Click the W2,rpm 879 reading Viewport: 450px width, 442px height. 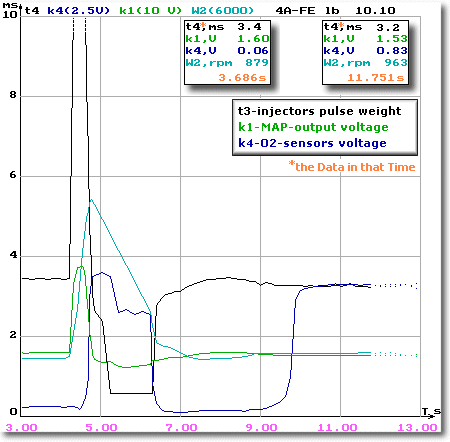[227, 63]
